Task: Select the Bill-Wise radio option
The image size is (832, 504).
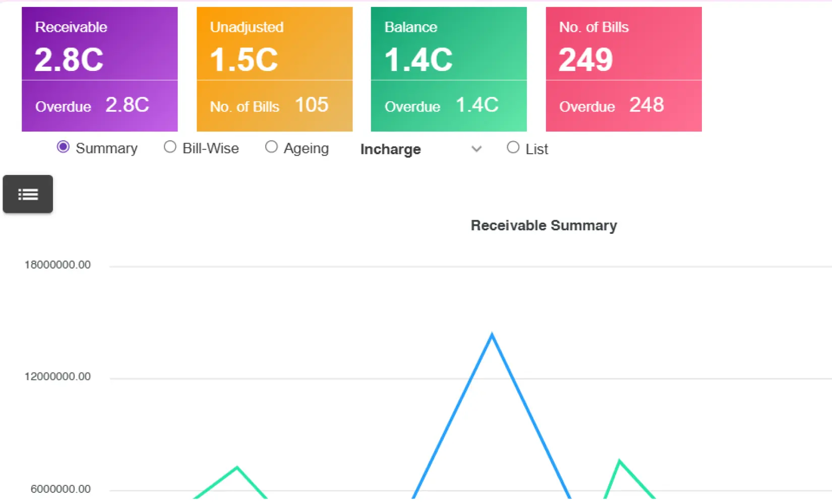Action: coord(170,147)
